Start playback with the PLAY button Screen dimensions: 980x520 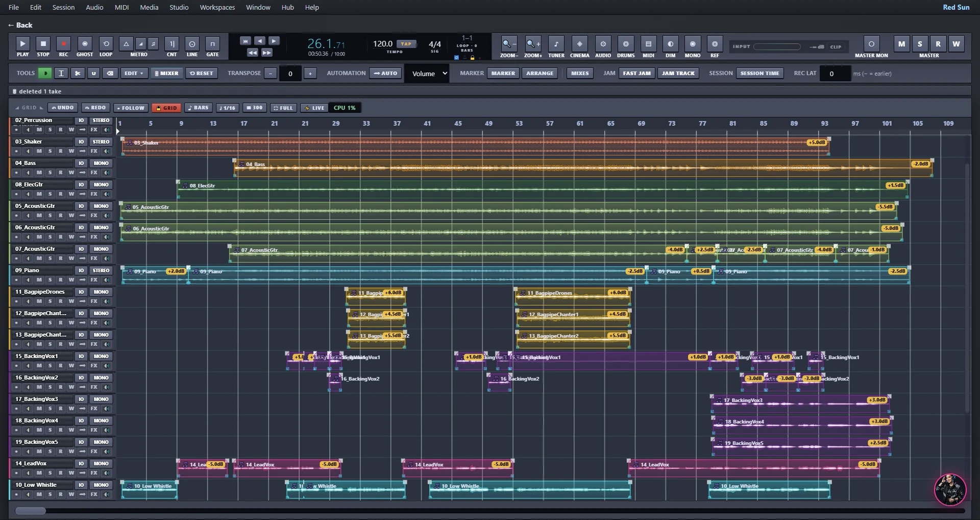click(x=22, y=44)
